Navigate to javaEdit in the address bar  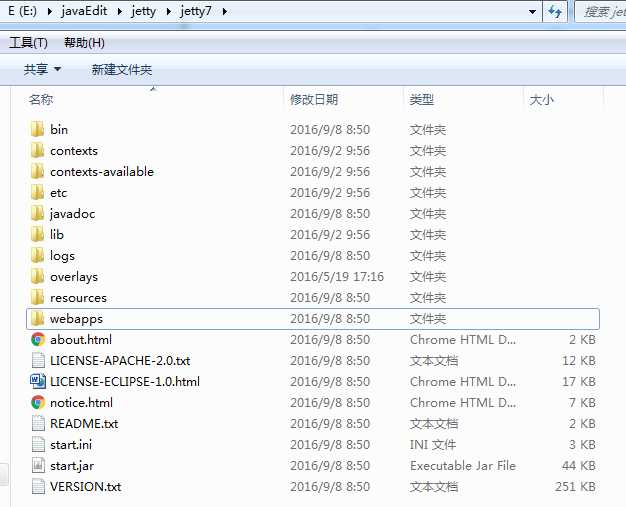pyautogui.click(x=84, y=11)
